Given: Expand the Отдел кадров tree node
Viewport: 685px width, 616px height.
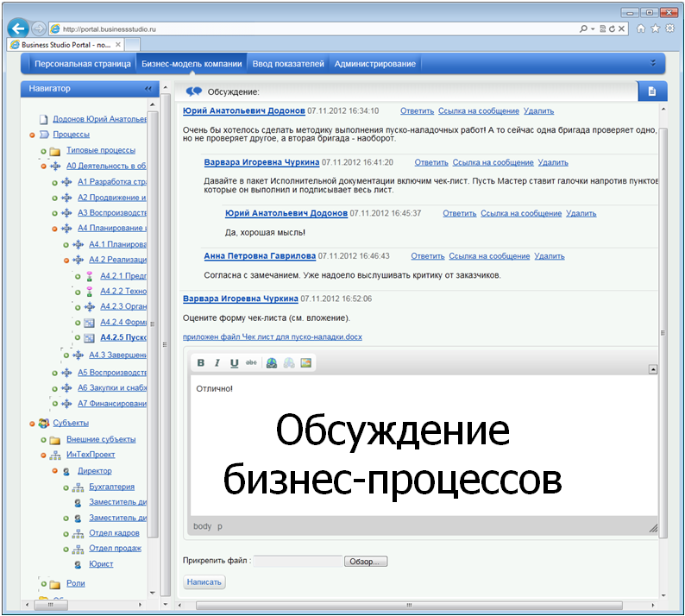Looking at the screenshot, I should pos(66,534).
